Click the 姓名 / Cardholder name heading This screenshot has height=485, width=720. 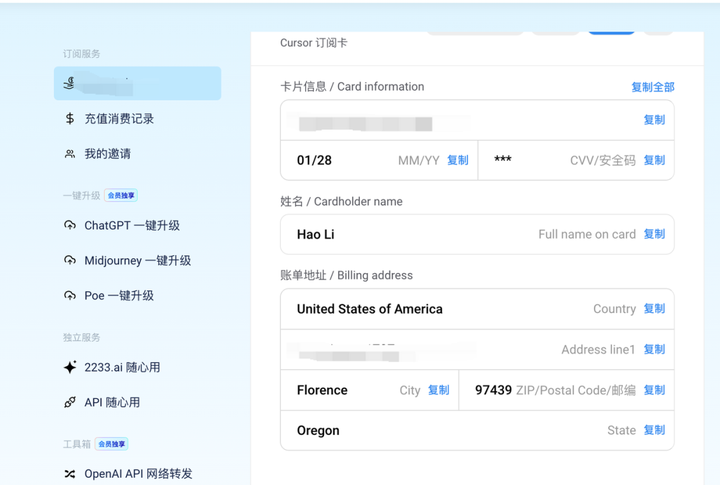341,201
